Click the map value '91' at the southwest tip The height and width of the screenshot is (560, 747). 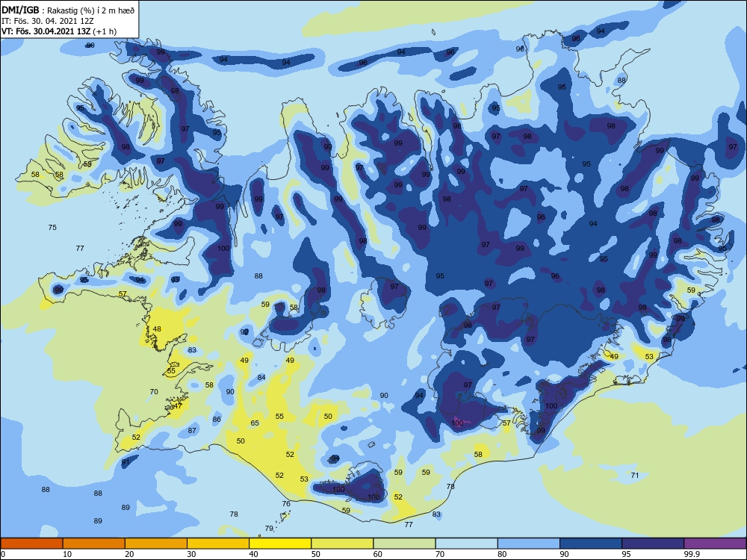tap(125, 462)
